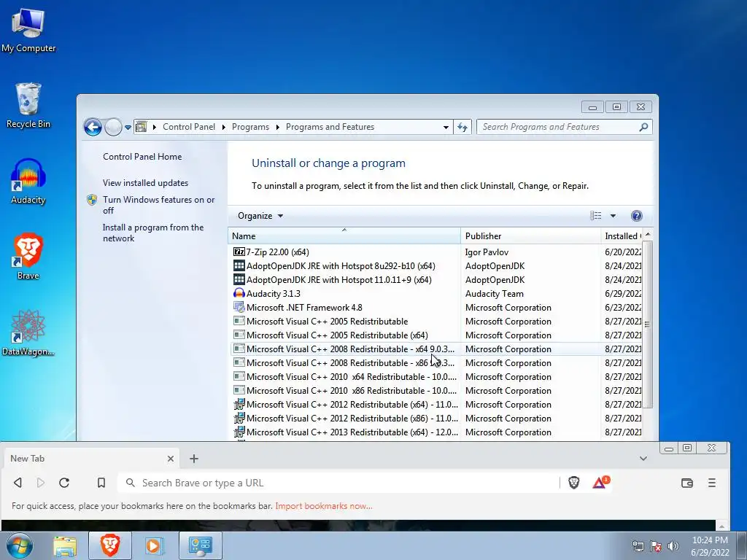This screenshot has height=560, width=747.
Task: Open Control Panel Home link
Action: pos(142,157)
